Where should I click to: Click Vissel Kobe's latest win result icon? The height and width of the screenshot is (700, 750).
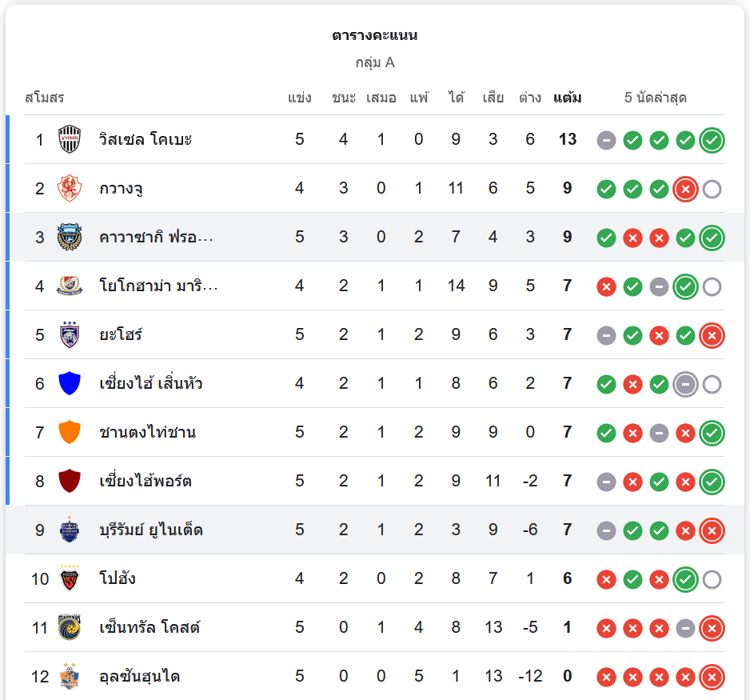[712, 140]
